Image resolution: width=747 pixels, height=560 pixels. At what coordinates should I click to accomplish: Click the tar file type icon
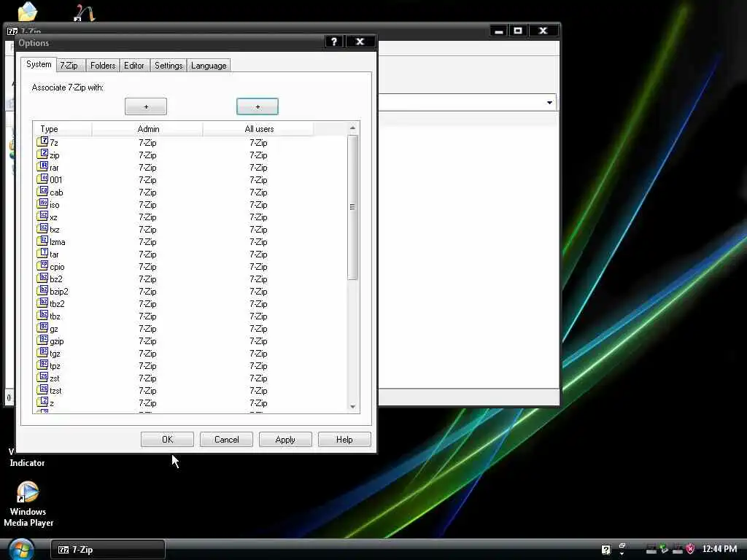42,253
